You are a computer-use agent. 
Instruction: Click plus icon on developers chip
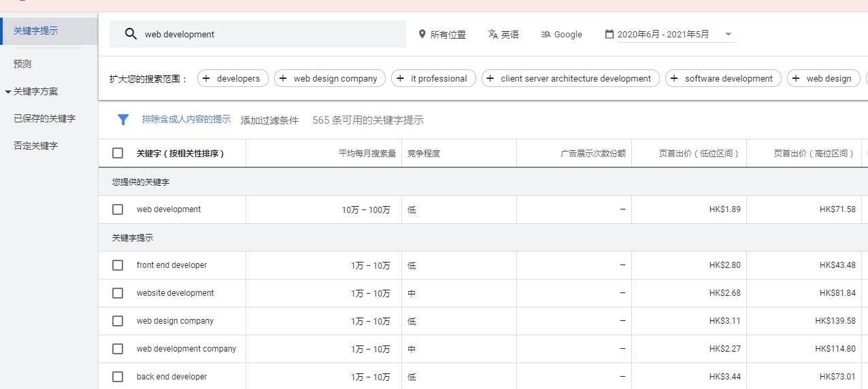207,78
